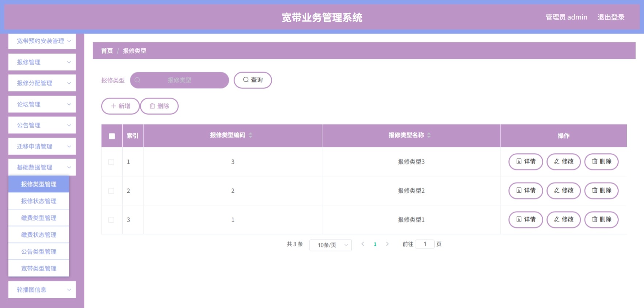Click the bulk 删除 button above table
The width and height of the screenshot is (644, 308).
tap(159, 106)
